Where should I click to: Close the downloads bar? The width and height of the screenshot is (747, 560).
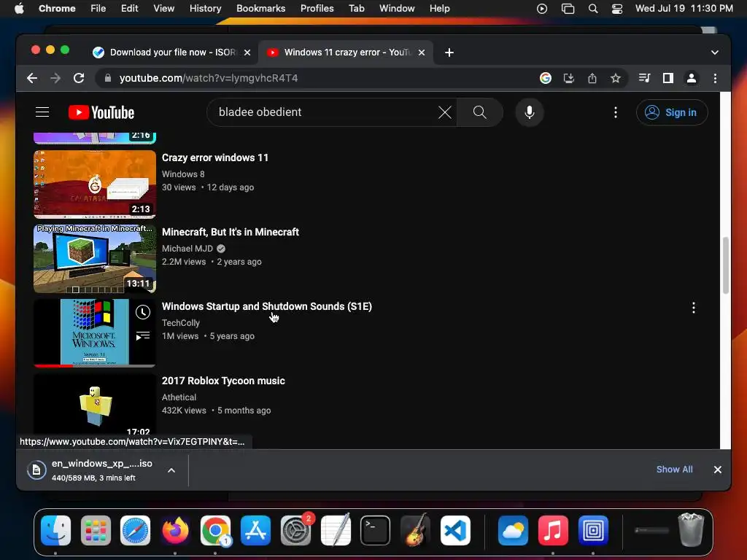tap(718, 470)
